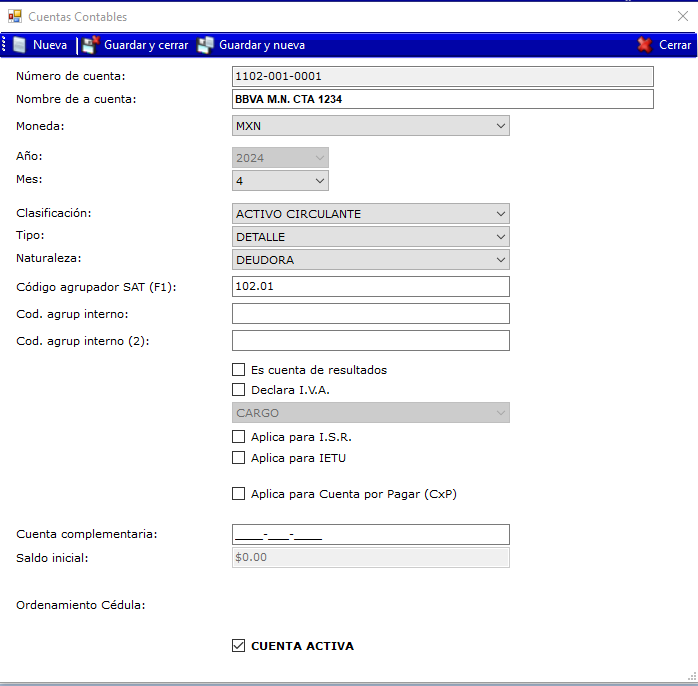698x686 pixels.
Task: Tick Aplica para IETU checkbox
Action: [x=238, y=458]
